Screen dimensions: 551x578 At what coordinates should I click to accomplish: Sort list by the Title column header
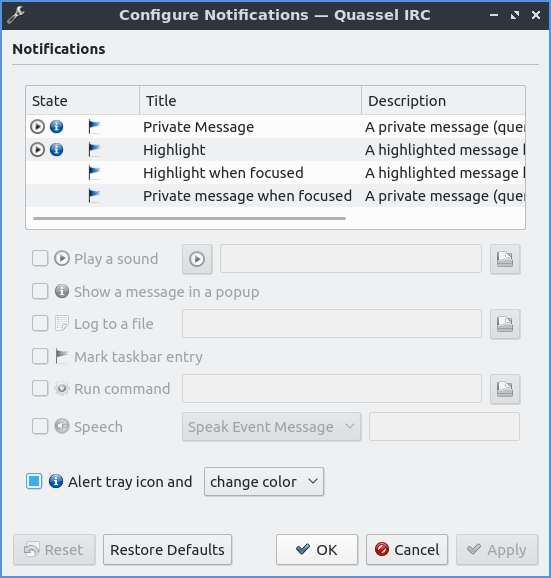tap(250, 101)
